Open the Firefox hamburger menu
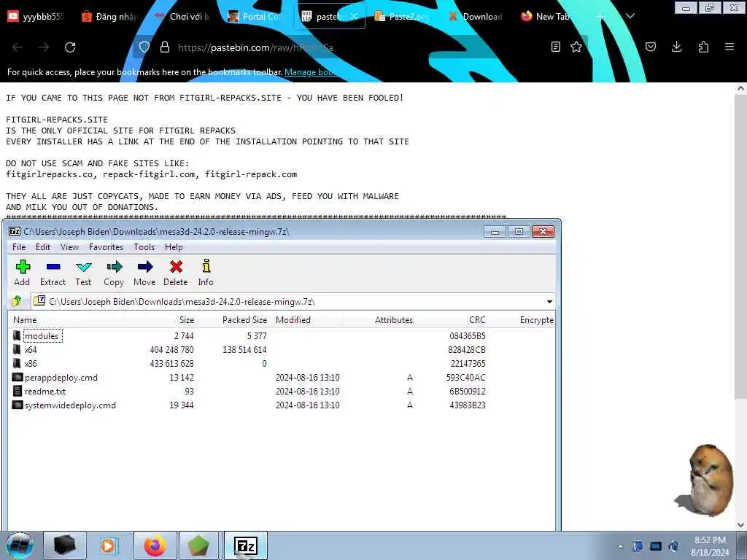 tap(729, 47)
